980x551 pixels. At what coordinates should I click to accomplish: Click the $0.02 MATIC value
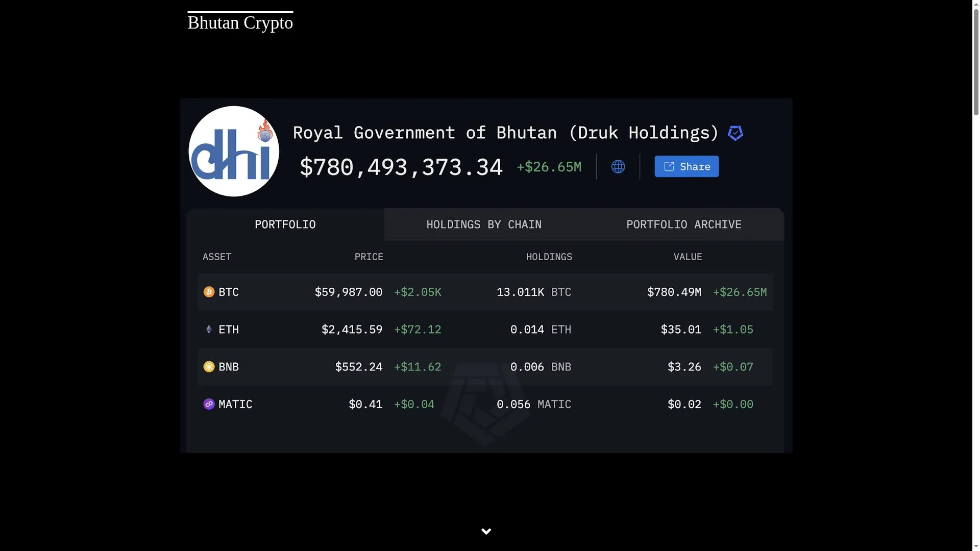tap(684, 404)
